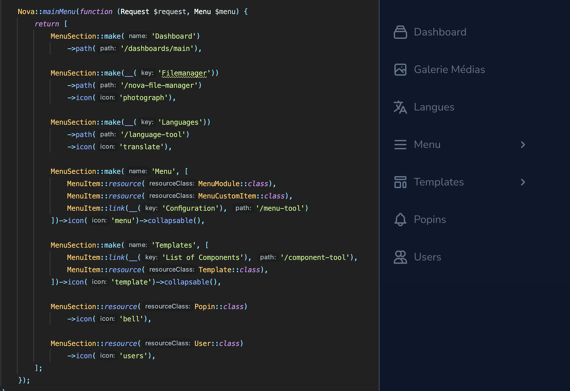Open the Popins menu item

(430, 219)
